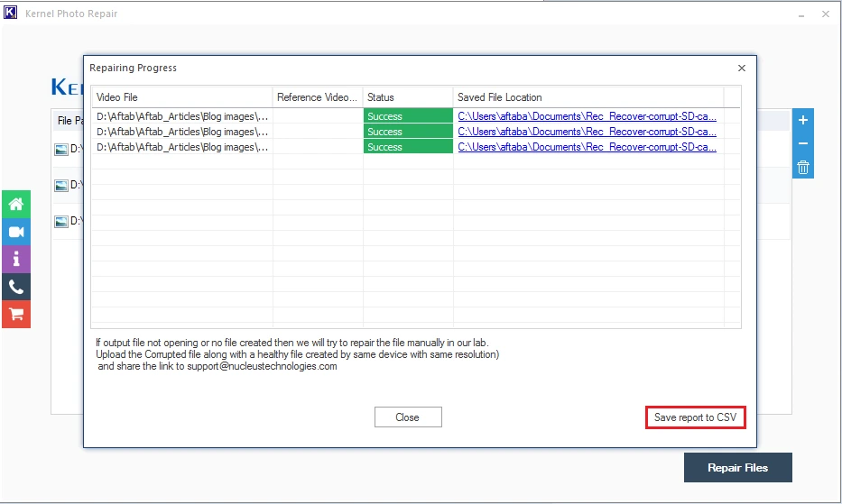This screenshot has height=504, width=842.
Task: Select the first Success status cell
Action: pos(407,116)
